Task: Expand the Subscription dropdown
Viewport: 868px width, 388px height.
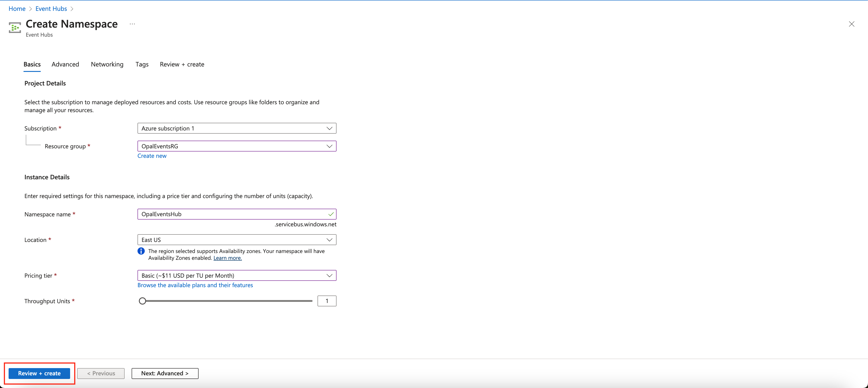Action: pos(237,128)
